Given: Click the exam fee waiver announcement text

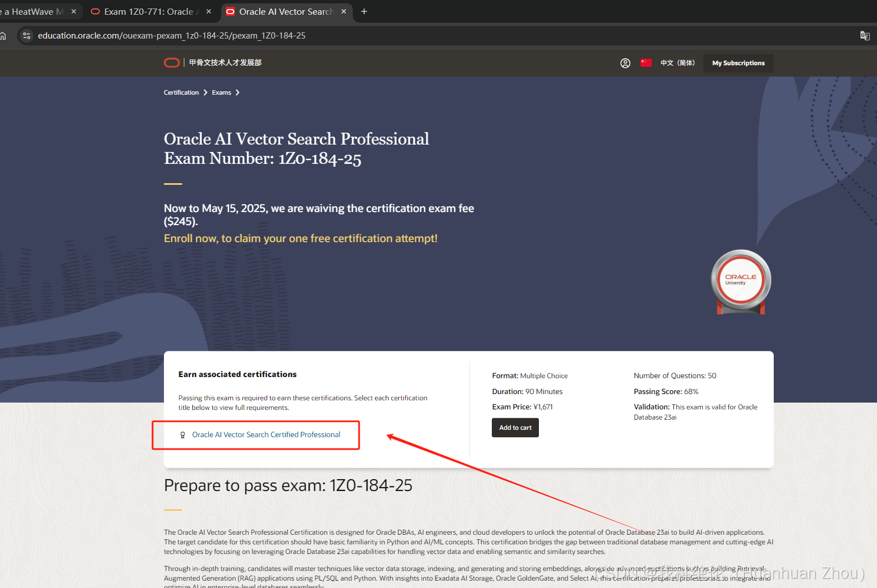Looking at the screenshot, I should click(319, 215).
